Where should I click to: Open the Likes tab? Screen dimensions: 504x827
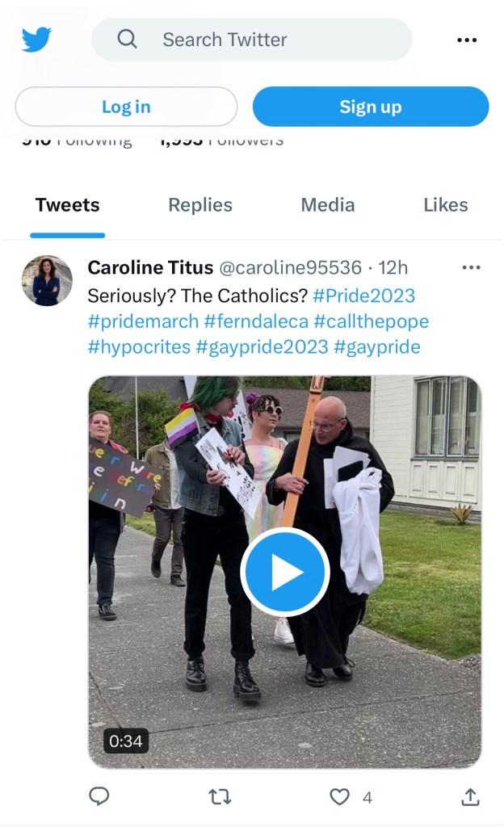point(446,204)
